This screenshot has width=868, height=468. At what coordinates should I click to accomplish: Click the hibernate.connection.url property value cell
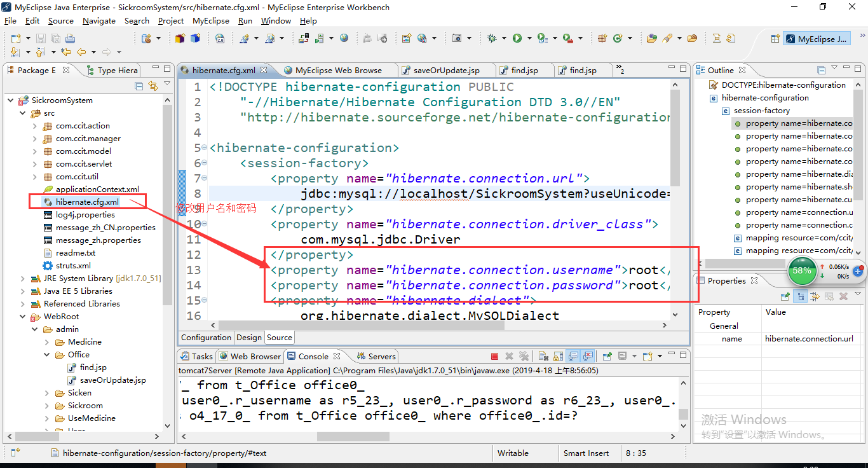point(809,339)
